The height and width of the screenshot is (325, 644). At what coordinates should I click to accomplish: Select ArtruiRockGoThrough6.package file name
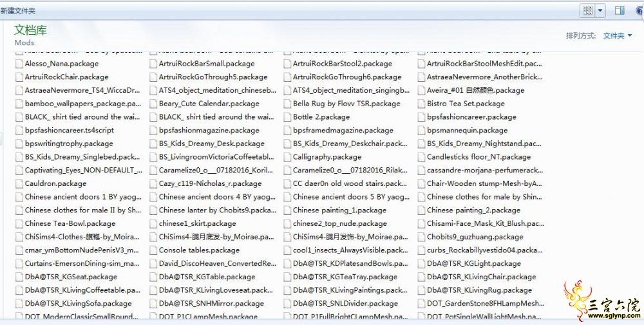(x=347, y=77)
